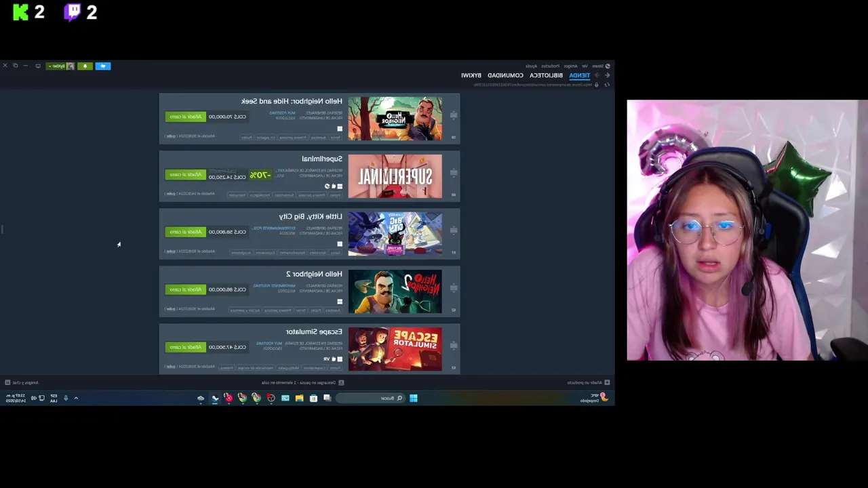
Task: Click the ByKiwi profile avatar
Action: click(x=70, y=66)
